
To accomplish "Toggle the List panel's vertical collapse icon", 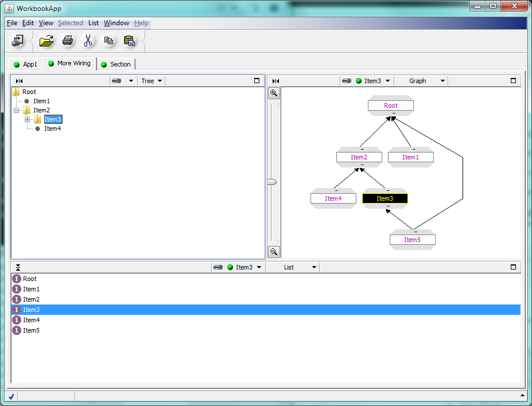I will click(x=18, y=267).
